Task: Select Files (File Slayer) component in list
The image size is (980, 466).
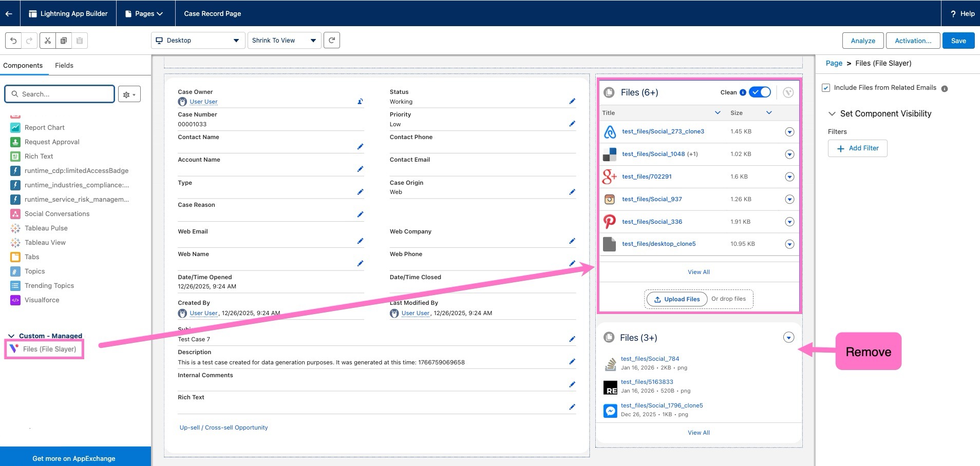Action: 44,349
